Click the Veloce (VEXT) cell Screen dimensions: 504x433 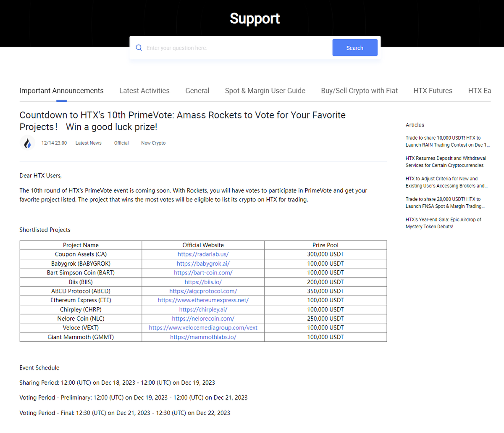click(x=81, y=327)
